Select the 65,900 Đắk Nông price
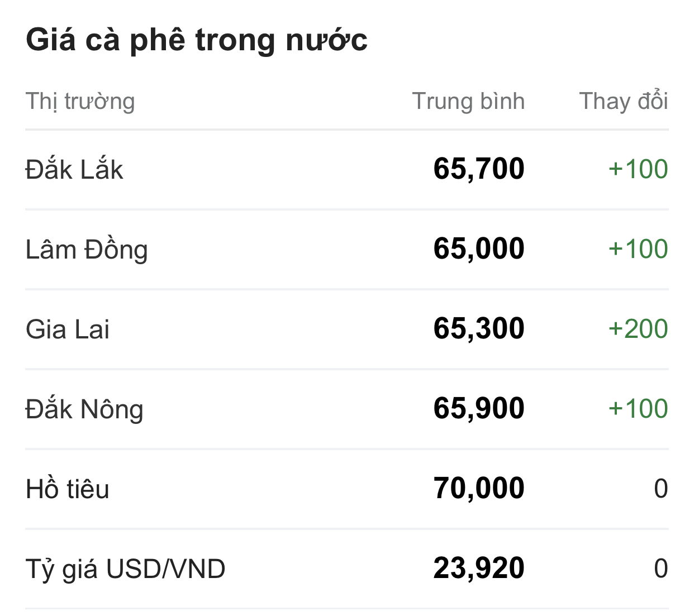The height and width of the screenshot is (616, 694). pyautogui.click(x=479, y=409)
